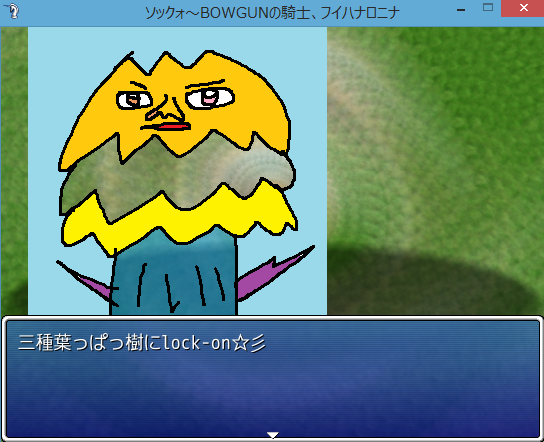Image resolution: width=544 pixels, height=442 pixels.
Task: Click the dialogue text 三種葉っぱっ樹にlock-on☆彡
Action: [x=142, y=343]
